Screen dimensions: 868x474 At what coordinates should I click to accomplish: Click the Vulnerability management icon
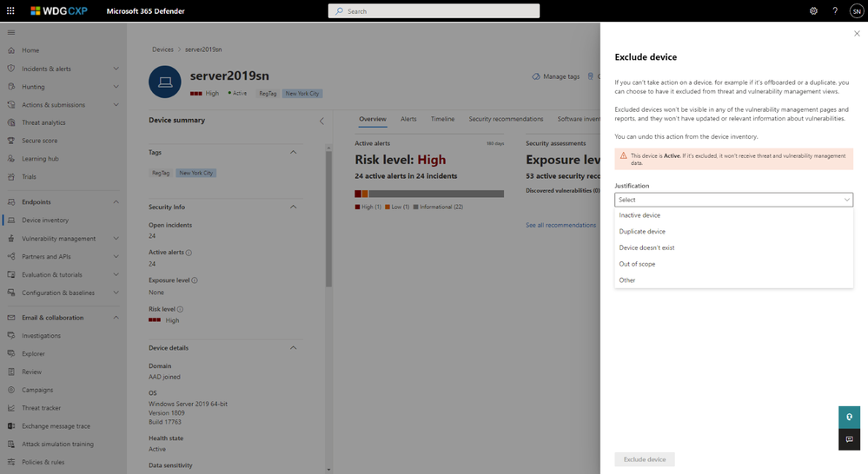point(11,239)
